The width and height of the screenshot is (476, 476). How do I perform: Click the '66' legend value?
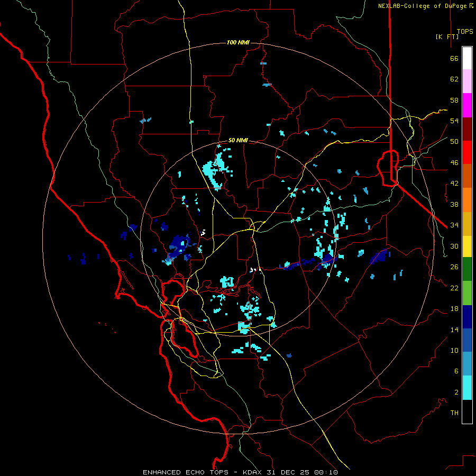coord(454,58)
